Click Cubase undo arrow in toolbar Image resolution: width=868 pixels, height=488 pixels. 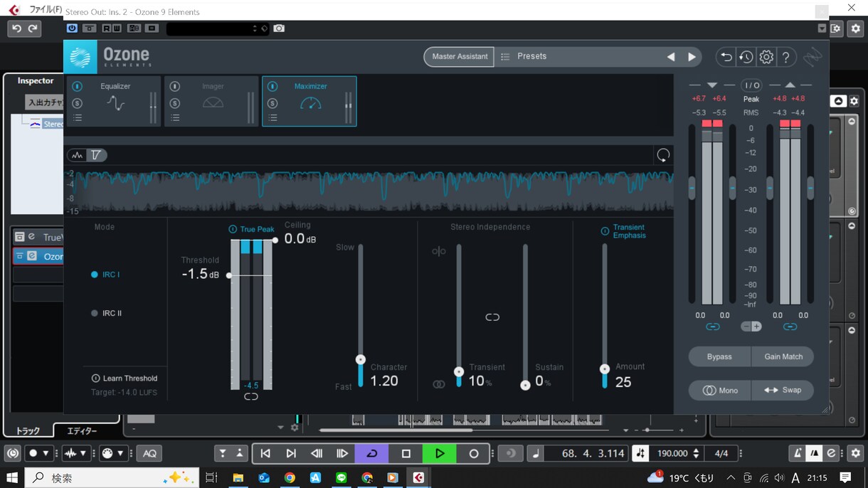pos(16,28)
